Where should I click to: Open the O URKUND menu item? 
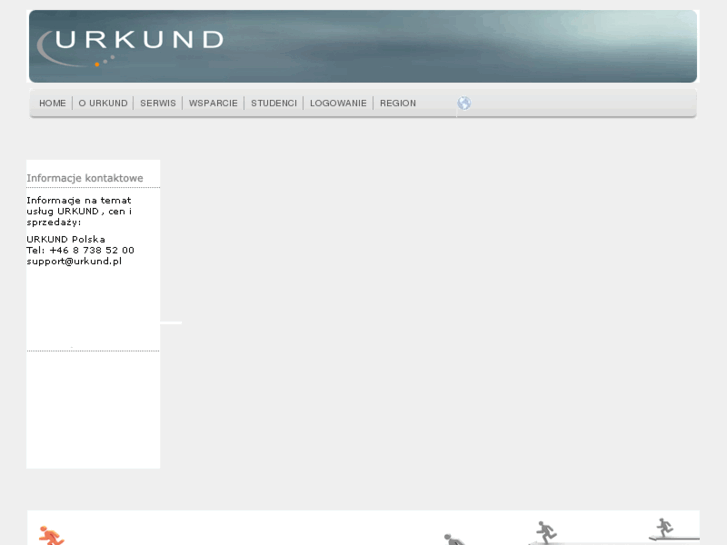[103, 103]
